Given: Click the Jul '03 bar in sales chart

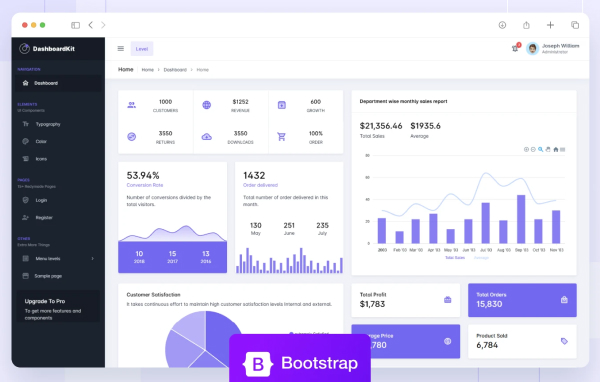Looking at the screenshot, I should coord(486,223).
